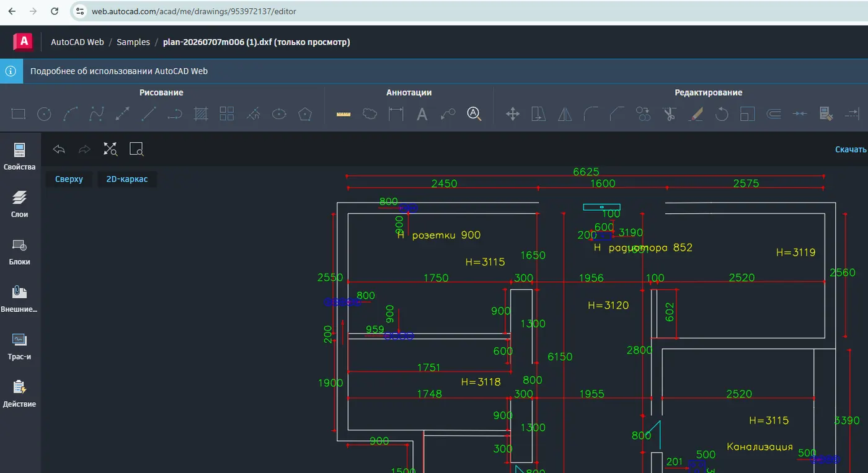Image resolution: width=868 pixels, height=473 pixels.
Task: Click the Сверху view button
Action: coord(69,179)
